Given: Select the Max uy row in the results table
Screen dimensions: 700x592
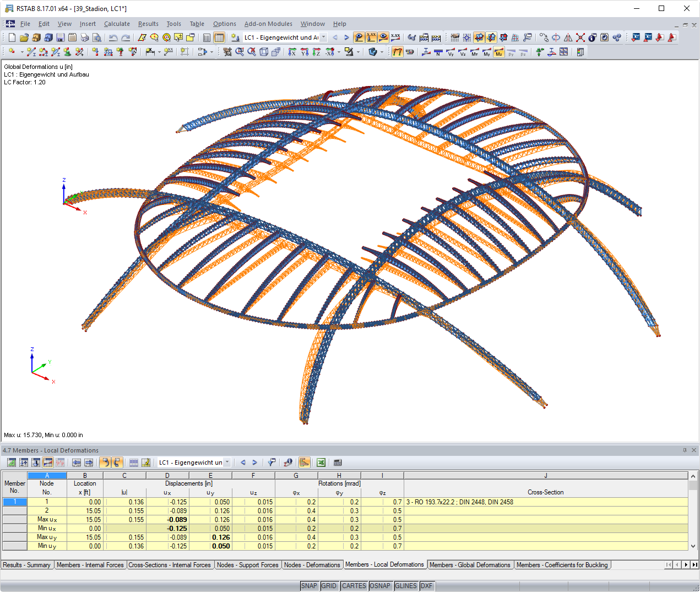Looking at the screenshot, I should coord(47,537).
